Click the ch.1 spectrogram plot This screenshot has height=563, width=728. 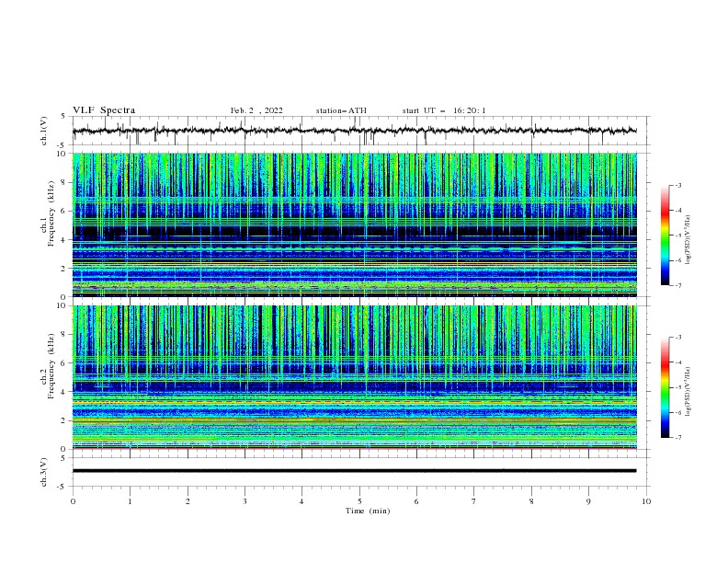tap(355, 224)
